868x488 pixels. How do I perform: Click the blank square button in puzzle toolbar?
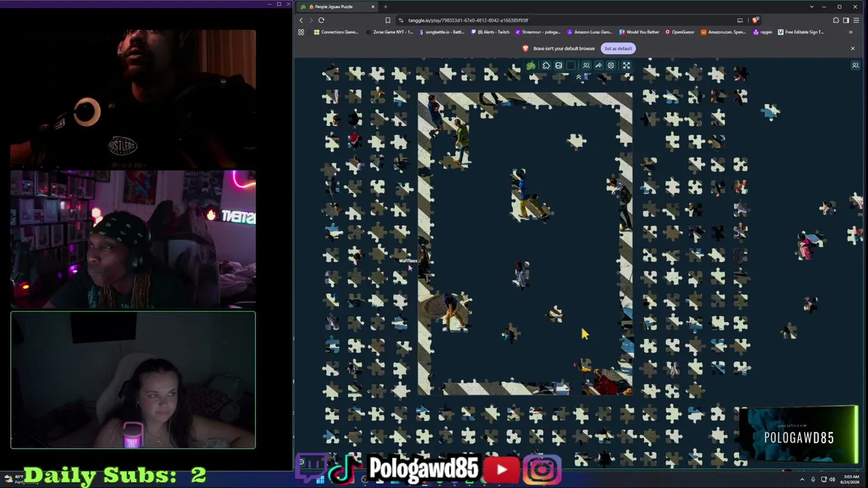[x=572, y=66]
